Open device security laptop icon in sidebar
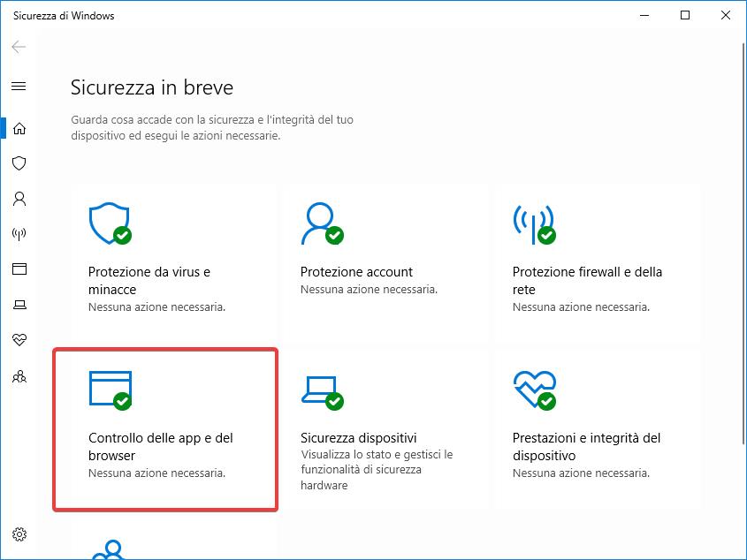Screen dimensions: 747x560 pyautogui.click(x=19, y=305)
